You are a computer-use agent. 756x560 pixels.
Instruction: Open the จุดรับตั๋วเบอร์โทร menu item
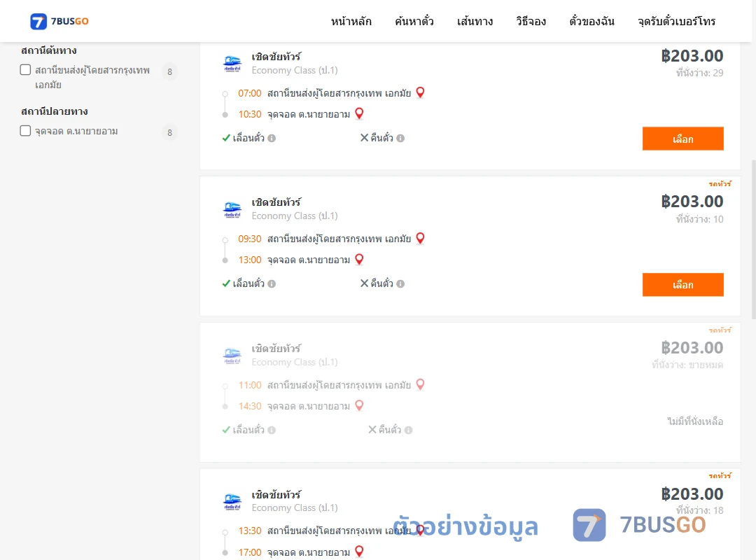click(676, 21)
